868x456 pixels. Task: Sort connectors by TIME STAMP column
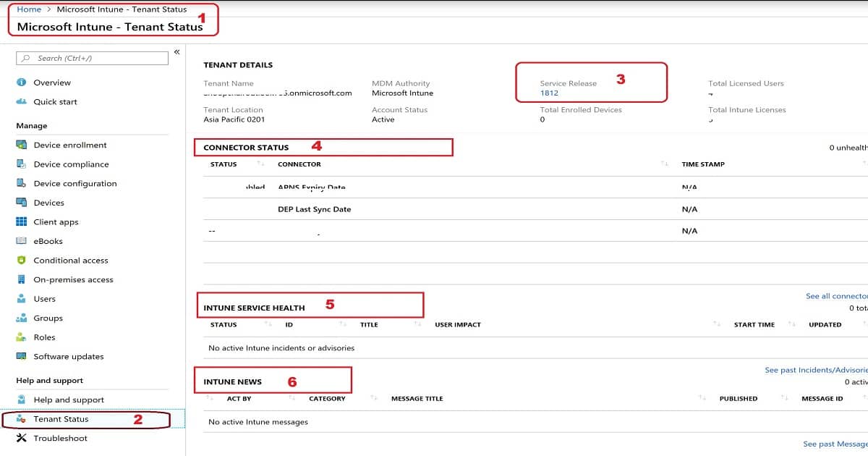pyautogui.click(x=702, y=164)
